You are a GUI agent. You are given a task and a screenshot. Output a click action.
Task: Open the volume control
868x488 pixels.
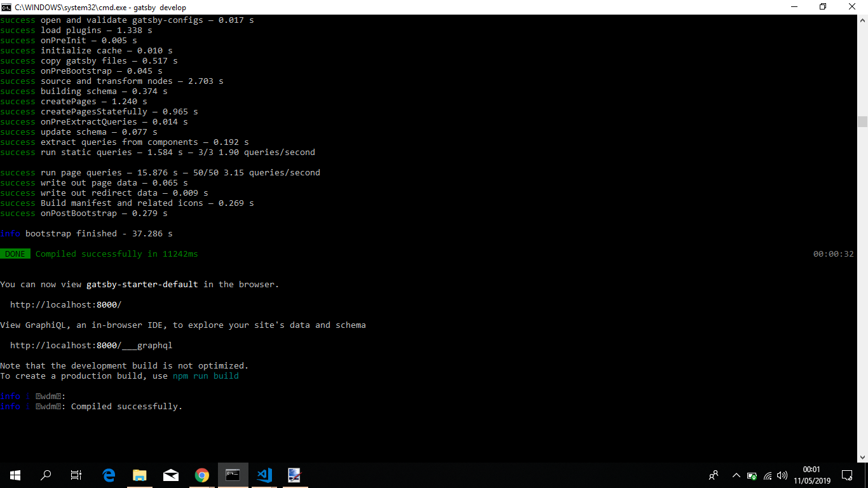[782, 475]
